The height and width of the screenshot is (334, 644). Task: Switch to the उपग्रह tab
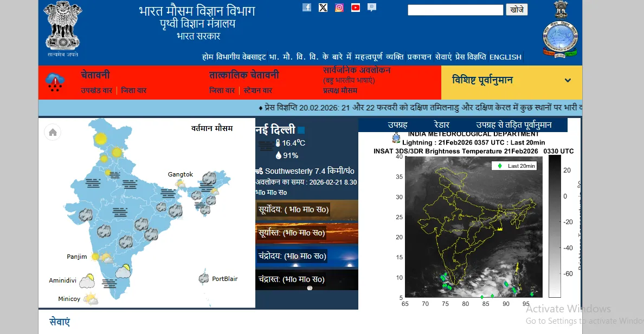pyautogui.click(x=397, y=125)
